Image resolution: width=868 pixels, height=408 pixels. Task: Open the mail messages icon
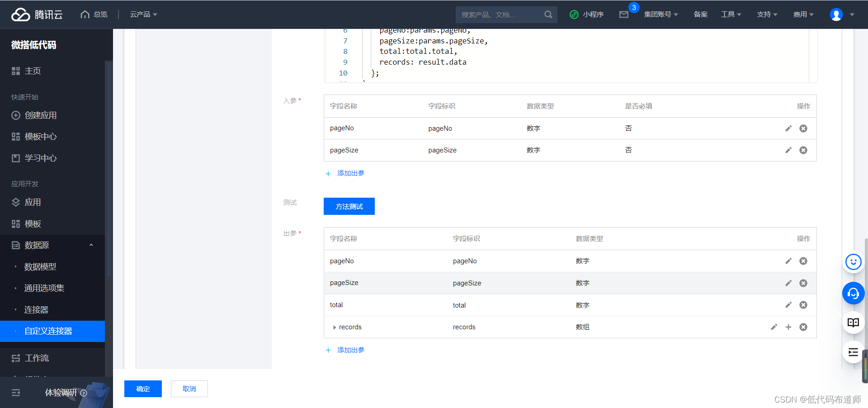click(x=624, y=14)
